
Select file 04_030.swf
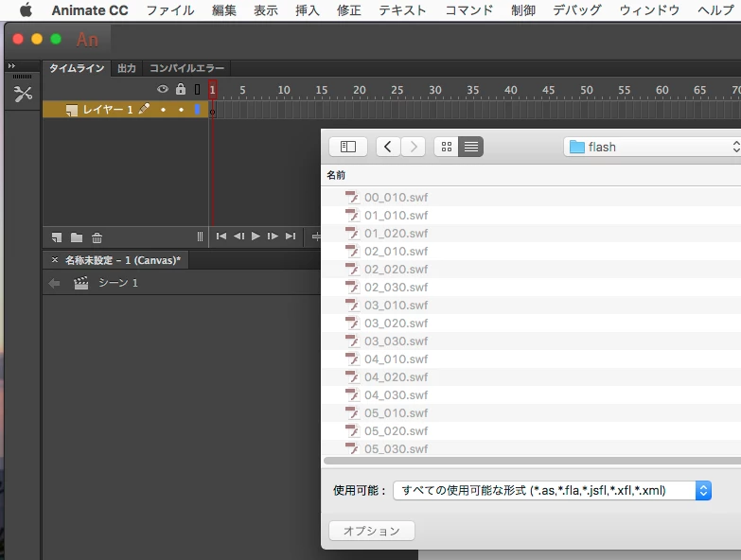[531, 394]
